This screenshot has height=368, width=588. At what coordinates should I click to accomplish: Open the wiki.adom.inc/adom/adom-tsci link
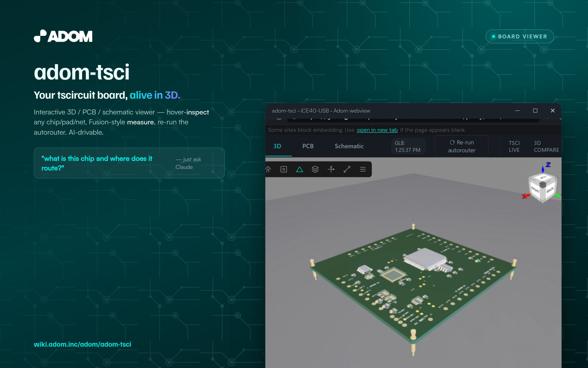tap(82, 344)
